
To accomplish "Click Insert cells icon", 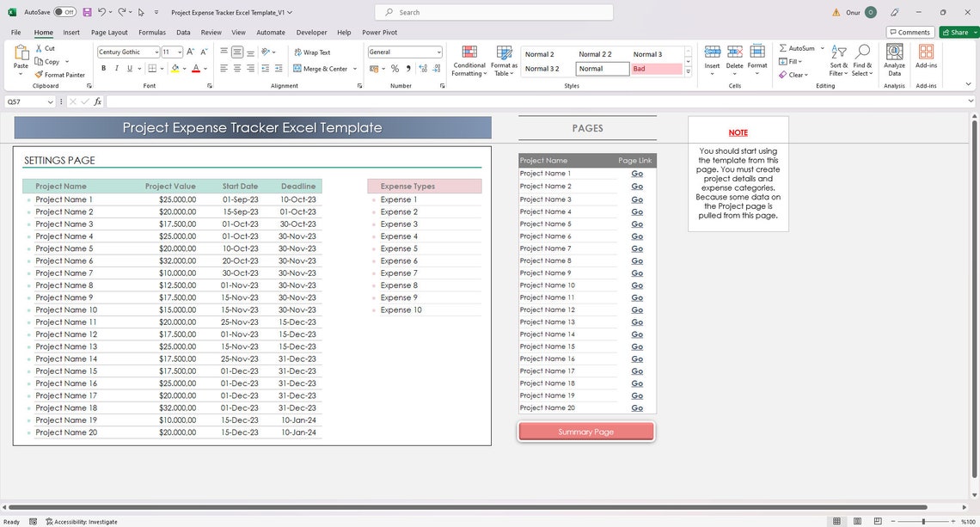I will (x=712, y=52).
